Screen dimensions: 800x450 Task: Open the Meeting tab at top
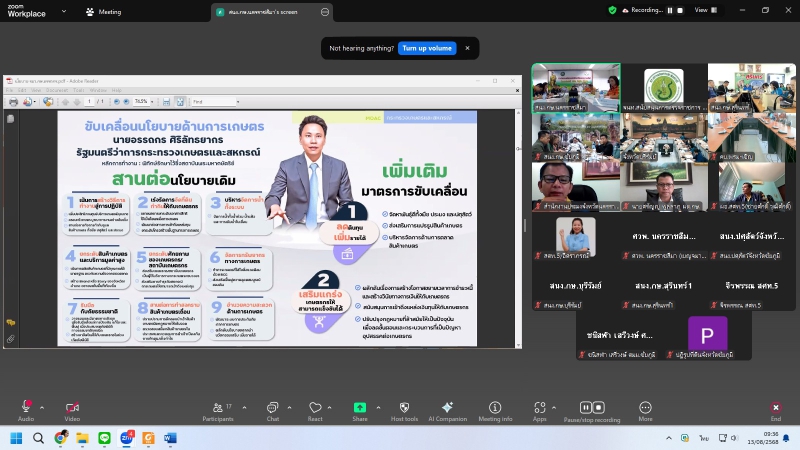(x=104, y=12)
